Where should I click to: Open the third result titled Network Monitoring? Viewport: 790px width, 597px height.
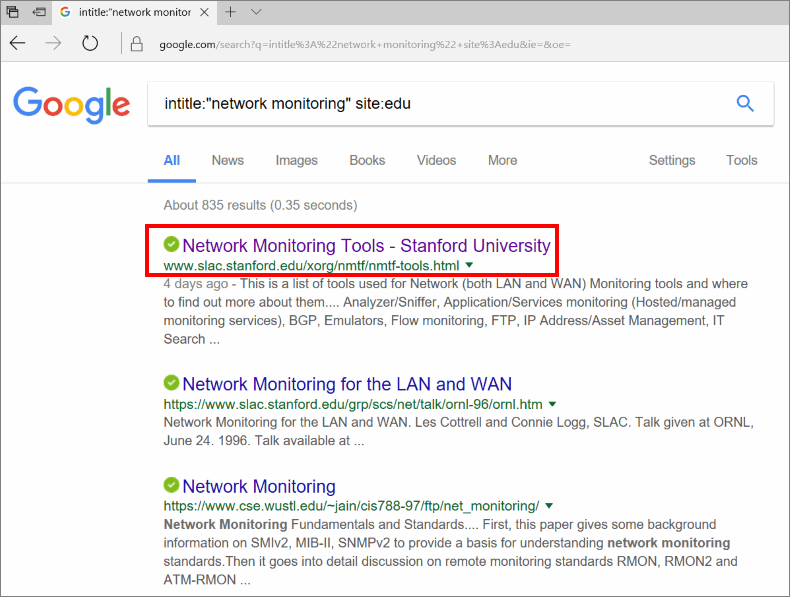(259, 486)
